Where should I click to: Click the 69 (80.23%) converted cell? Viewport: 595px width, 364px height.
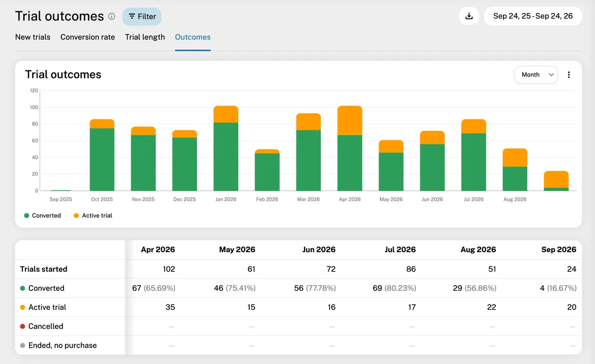[x=394, y=288]
